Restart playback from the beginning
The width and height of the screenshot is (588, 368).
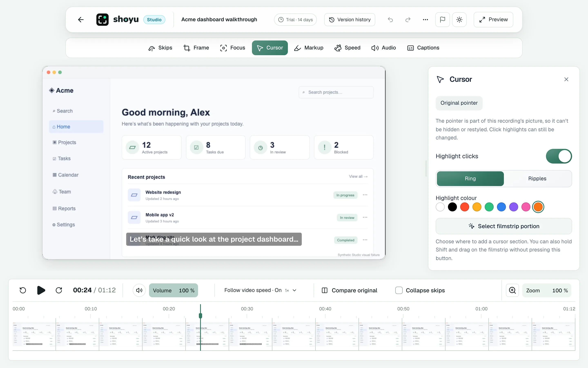click(x=23, y=290)
